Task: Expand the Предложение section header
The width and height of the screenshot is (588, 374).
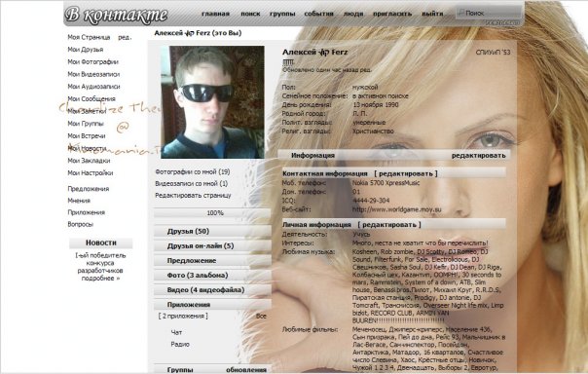Action: (x=212, y=261)
